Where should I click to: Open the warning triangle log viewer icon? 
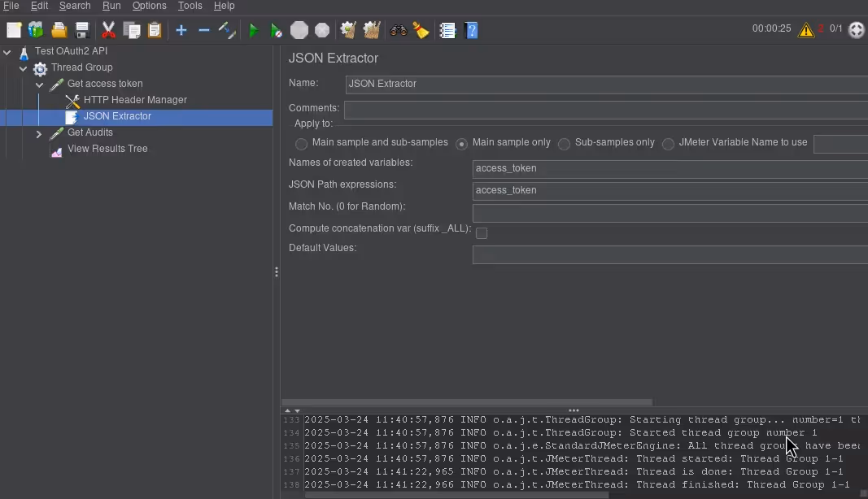click(805, 30)
